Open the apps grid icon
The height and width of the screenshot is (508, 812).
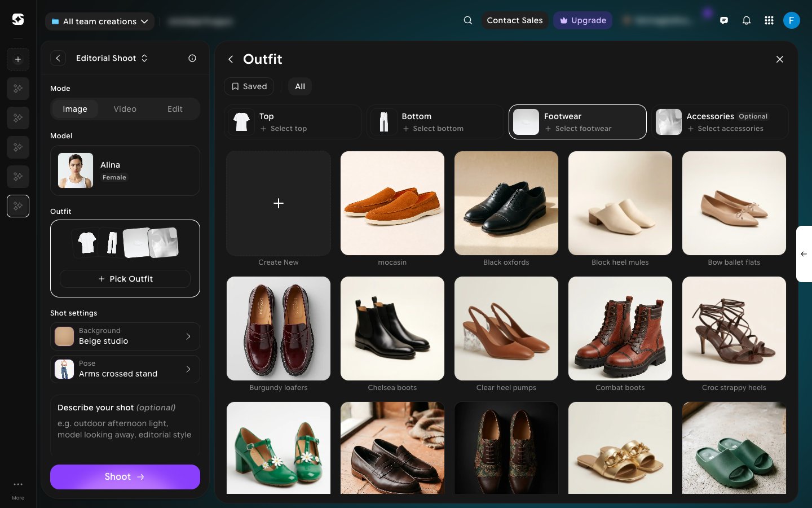(769, 20)
